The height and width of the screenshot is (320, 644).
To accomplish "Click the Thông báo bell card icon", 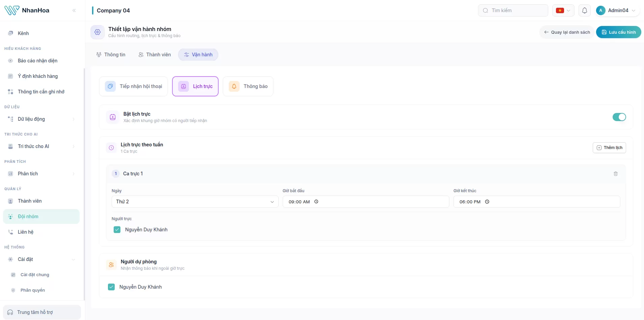I will 234,86.
